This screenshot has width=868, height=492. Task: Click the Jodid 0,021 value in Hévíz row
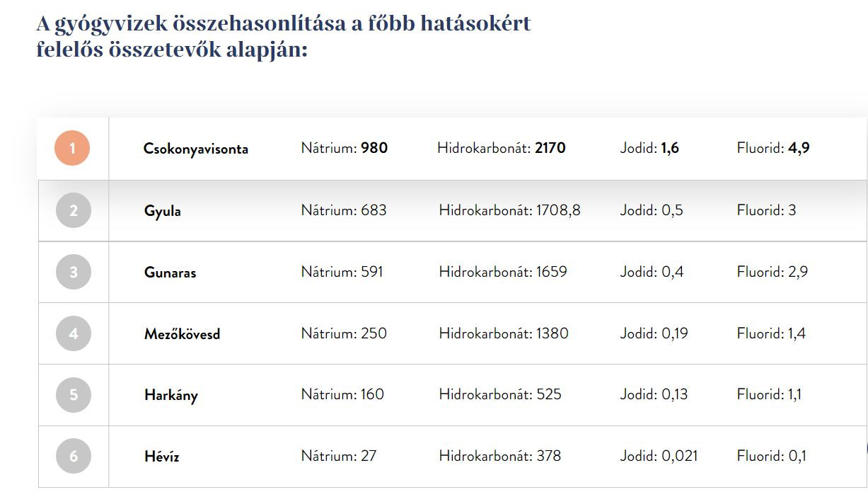(659, 456)
